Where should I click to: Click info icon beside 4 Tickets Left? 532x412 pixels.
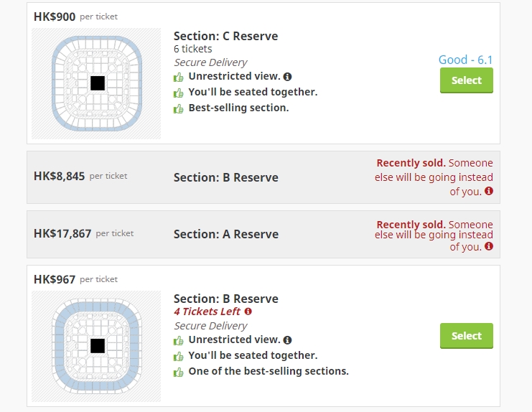(248, 312)
